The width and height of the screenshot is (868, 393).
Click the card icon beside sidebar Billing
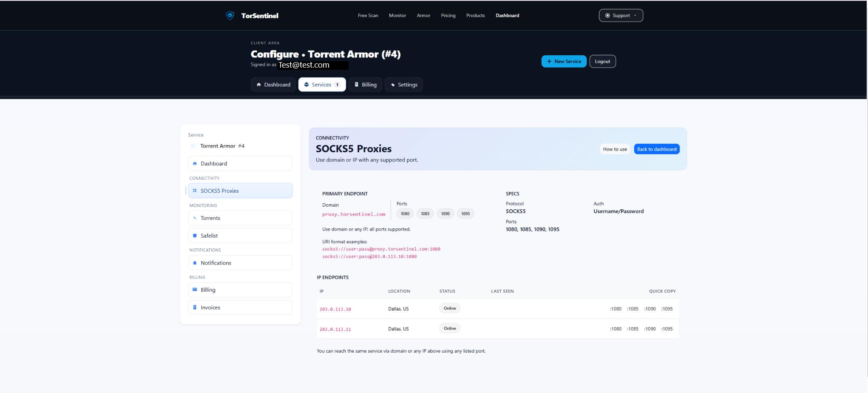pos(195,290)
